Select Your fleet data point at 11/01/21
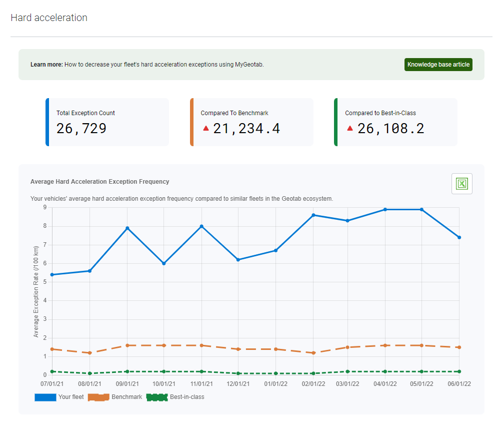 coord(201,226)
